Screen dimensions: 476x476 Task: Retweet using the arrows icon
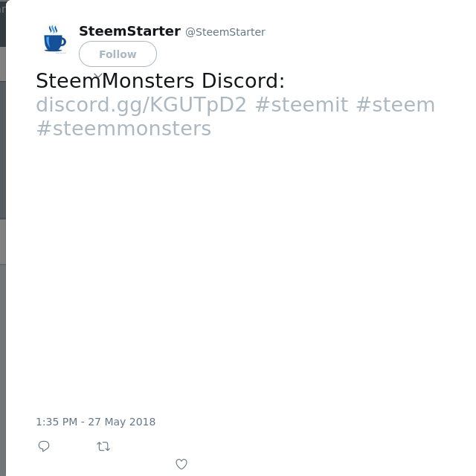103,446
